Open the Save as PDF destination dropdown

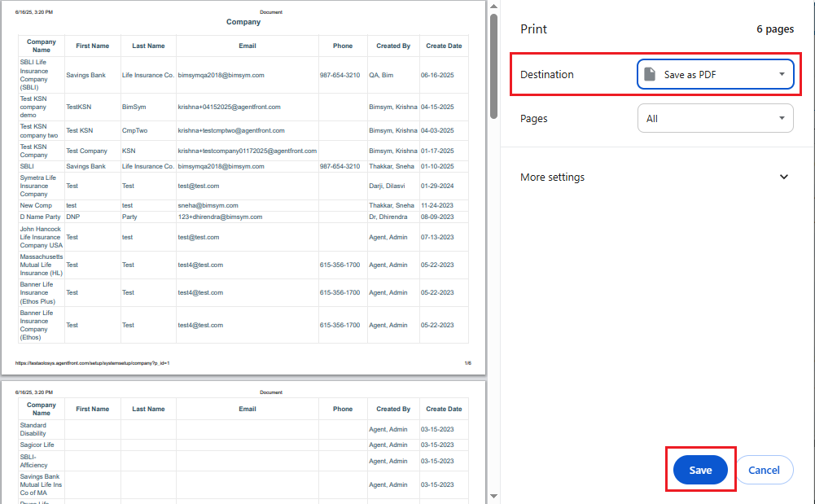715,74
